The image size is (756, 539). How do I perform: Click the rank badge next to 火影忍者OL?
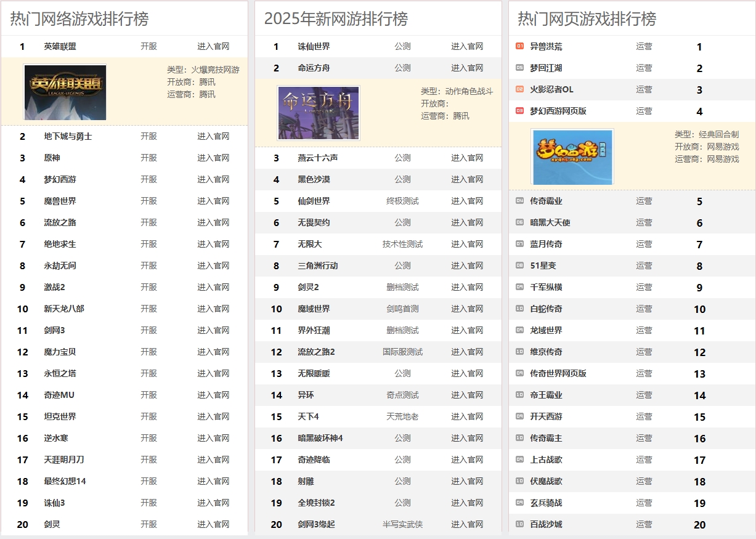(x=519, y=89)
